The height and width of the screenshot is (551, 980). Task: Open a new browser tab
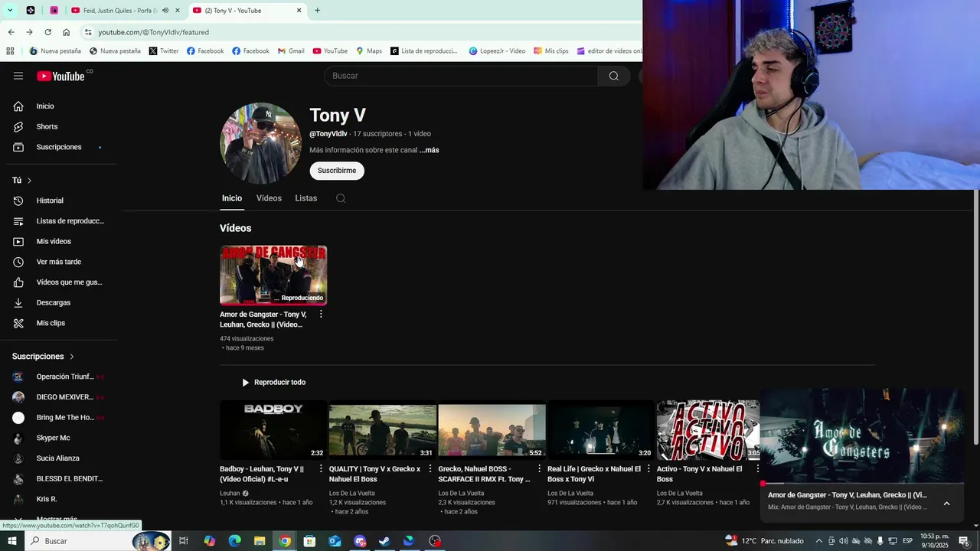317,11
